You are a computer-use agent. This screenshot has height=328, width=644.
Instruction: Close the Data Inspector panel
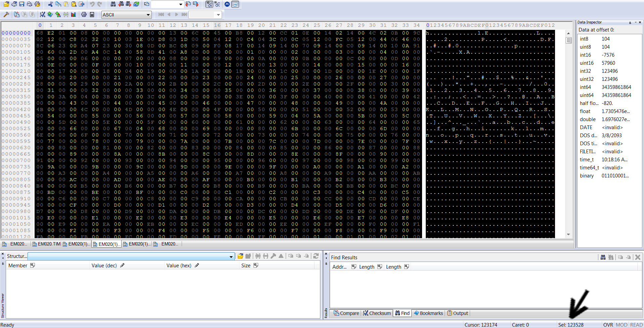(x=640, y=22)
